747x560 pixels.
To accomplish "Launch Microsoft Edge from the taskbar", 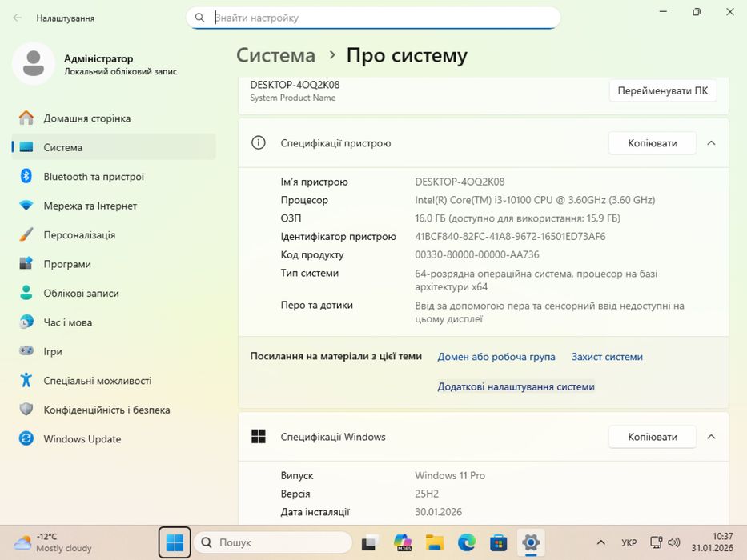I will [x=467, y=542].
